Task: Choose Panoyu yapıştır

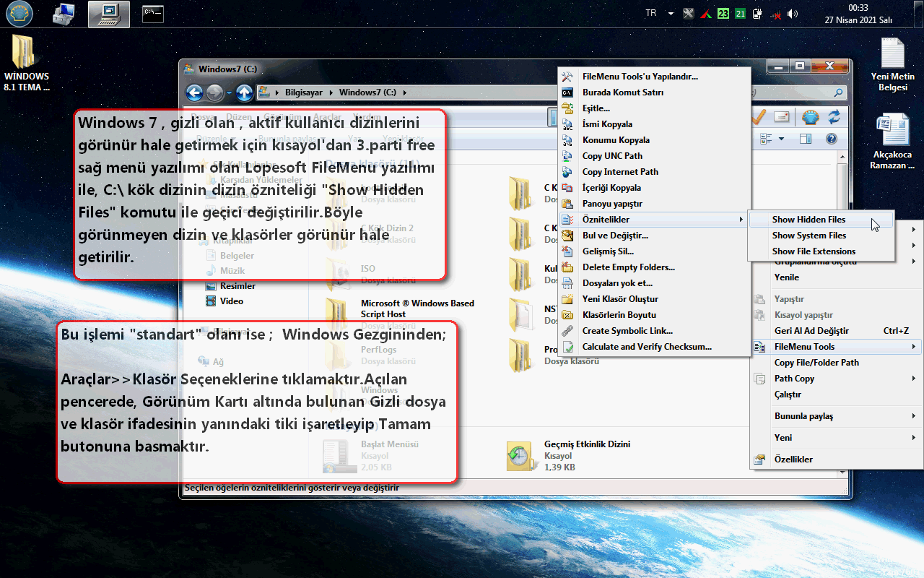Action: tap(653, 204)
